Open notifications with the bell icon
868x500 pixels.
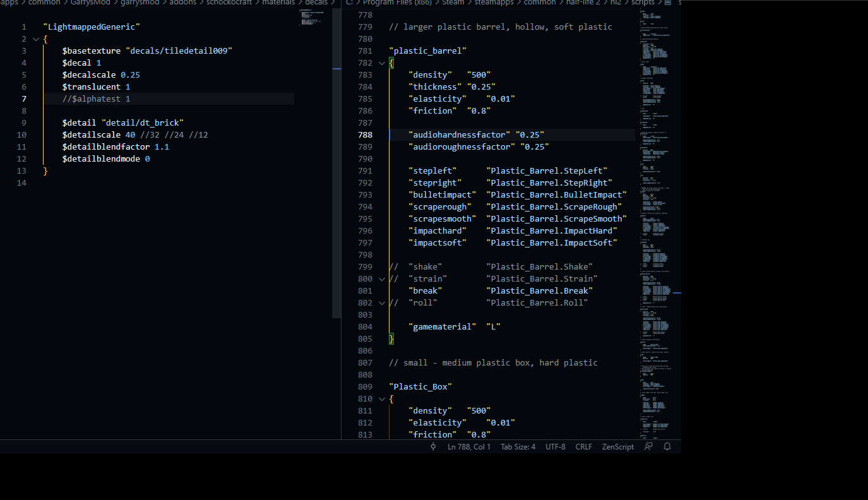(667, 446)
